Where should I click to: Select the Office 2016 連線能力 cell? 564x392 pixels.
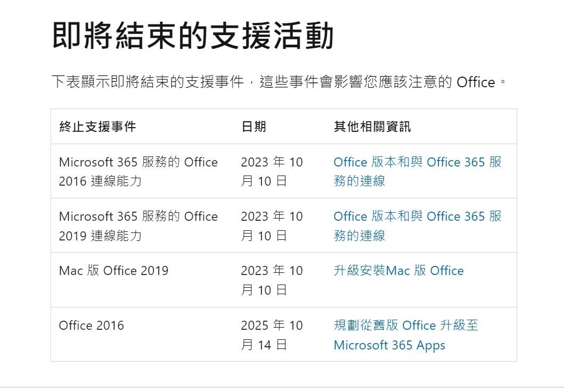[x=138, y=171]
